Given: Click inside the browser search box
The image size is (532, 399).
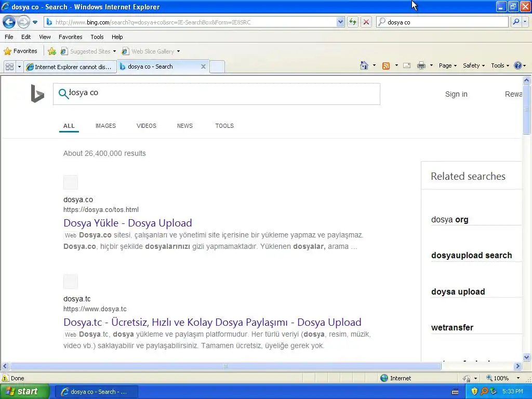Looking at the screenshot, I should click(442, 22).
